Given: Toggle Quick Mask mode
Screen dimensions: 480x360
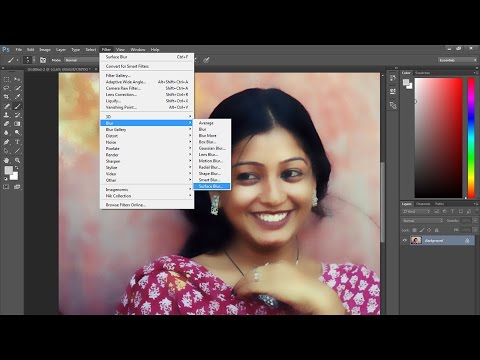Looking at the screenshot, I should [6, 187].
